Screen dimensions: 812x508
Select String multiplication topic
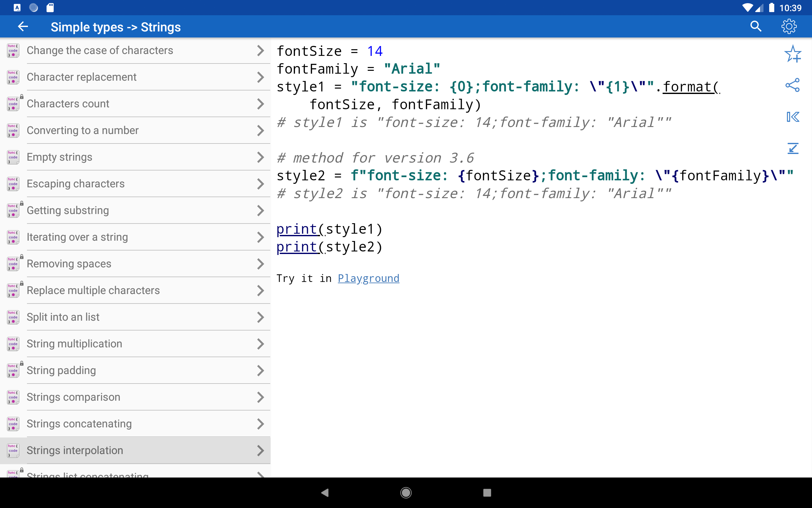click(x=135, y=344)
